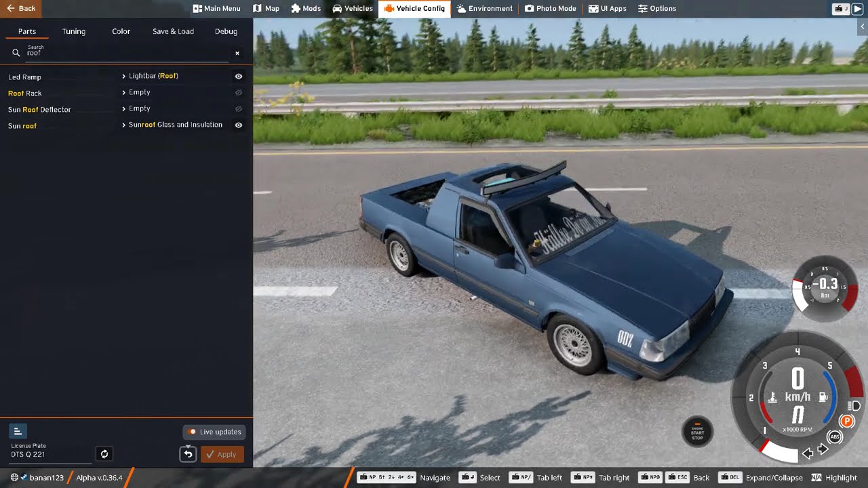This screenshot has height=488, width=868.
Task: Click the search magnifier icon
Action: [x=16, y=53]
